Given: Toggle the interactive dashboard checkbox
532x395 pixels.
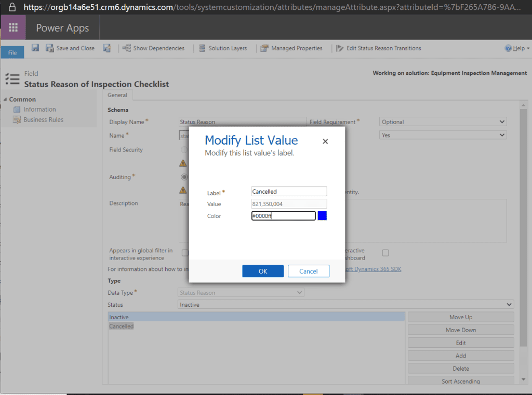Looking at the screenshot, I should pyautogui.click(x=385, y=253).
